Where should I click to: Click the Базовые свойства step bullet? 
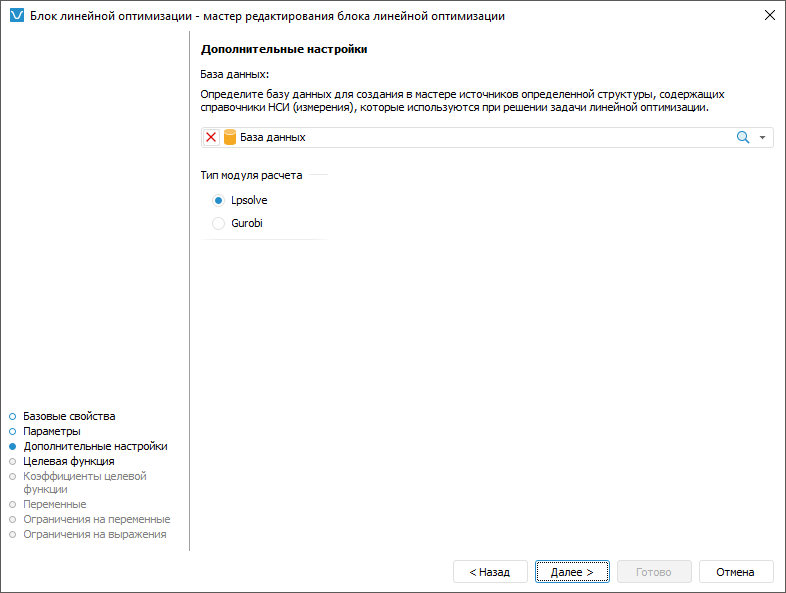tap(13, 416)
